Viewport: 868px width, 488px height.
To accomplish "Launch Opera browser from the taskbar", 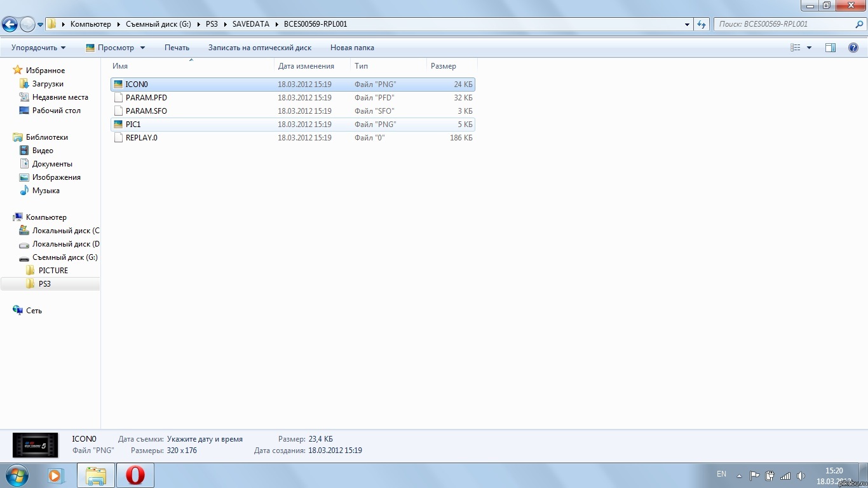I will (x=135, y=475).
